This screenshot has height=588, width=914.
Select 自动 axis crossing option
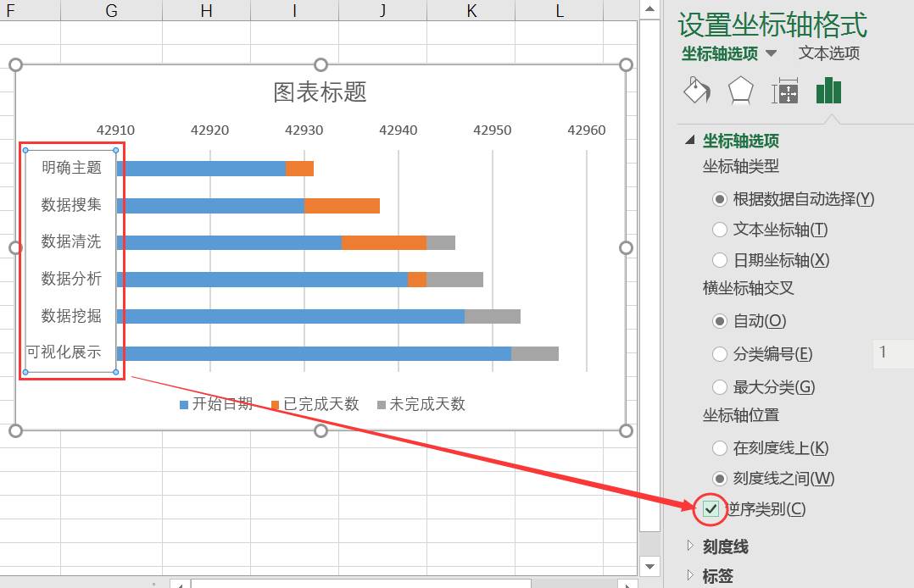[x=720, y=321]
